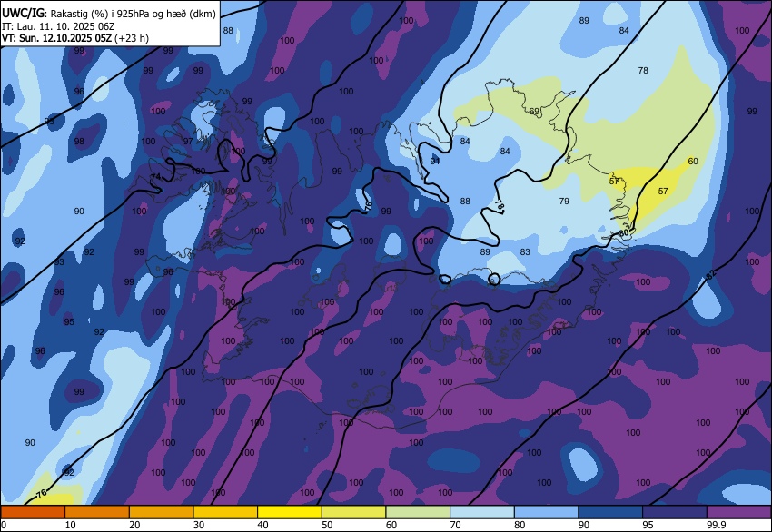
Task: Click the 10–20 orange legend swatch
Action: (97, 512)
